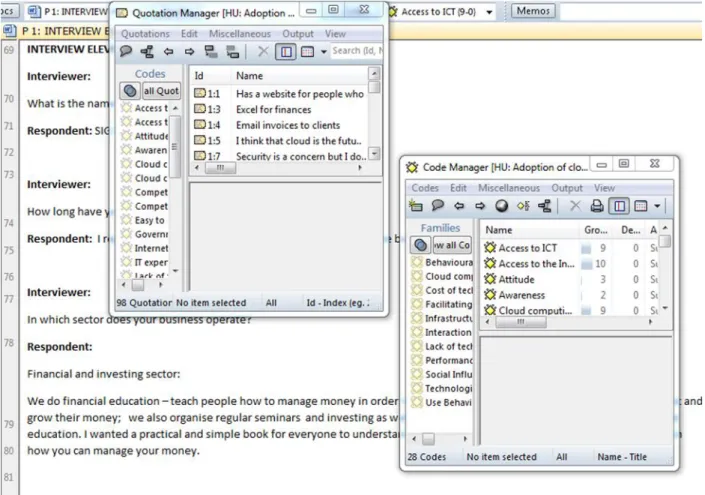Click the 'Gro...' column header in Code Manager
Screen dimensions: 705x495
596,230
